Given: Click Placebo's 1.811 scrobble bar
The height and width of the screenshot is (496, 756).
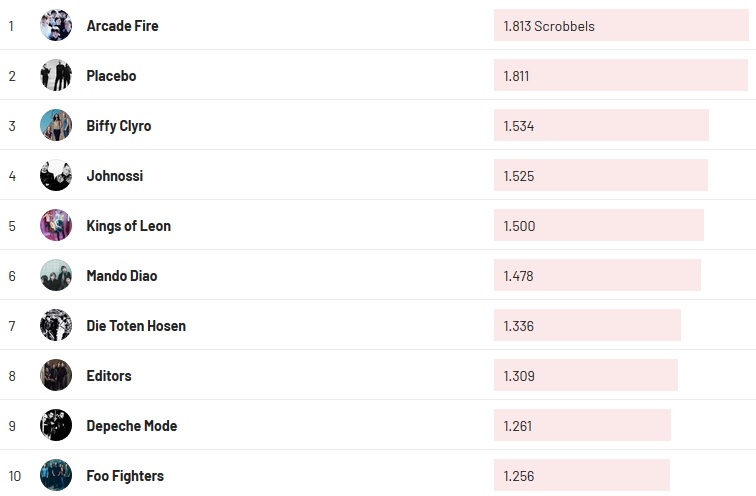Looking at the screenshot, I should click(x=621, y=76).
